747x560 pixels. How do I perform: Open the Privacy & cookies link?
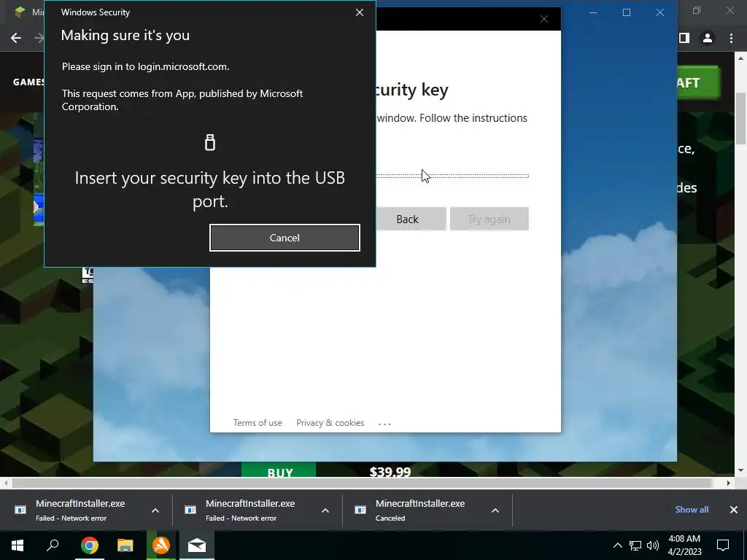coord(330,423)
